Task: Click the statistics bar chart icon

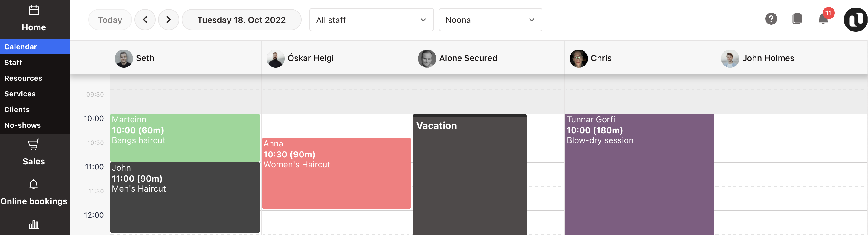Action: [34, 224]
